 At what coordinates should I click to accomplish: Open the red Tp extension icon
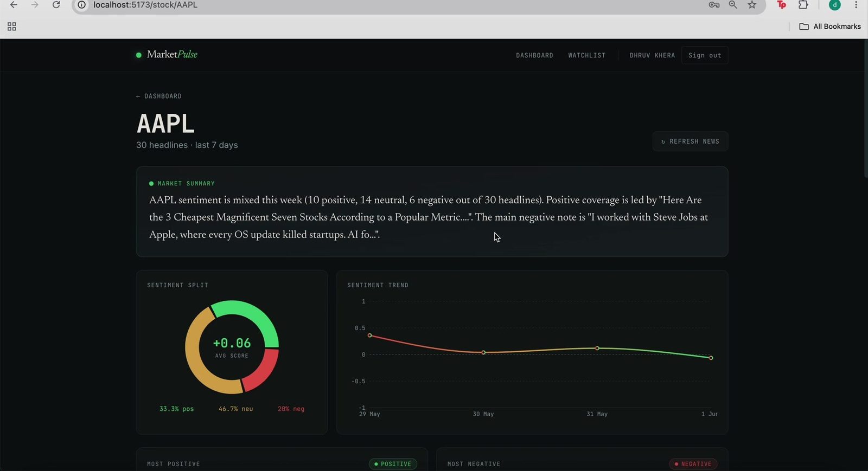[782, 5]
